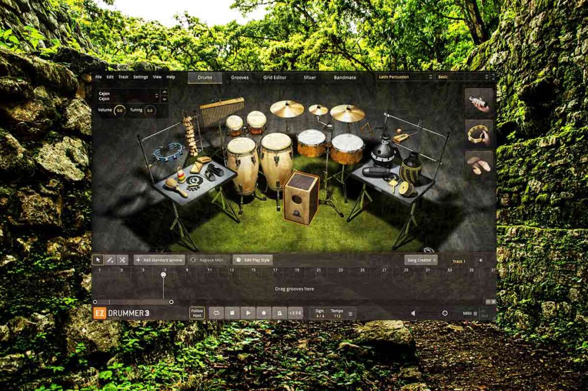This screenshot has height=391, width=588.
Task: Click Add Standard Groove button
Action: tap(160, 260)
